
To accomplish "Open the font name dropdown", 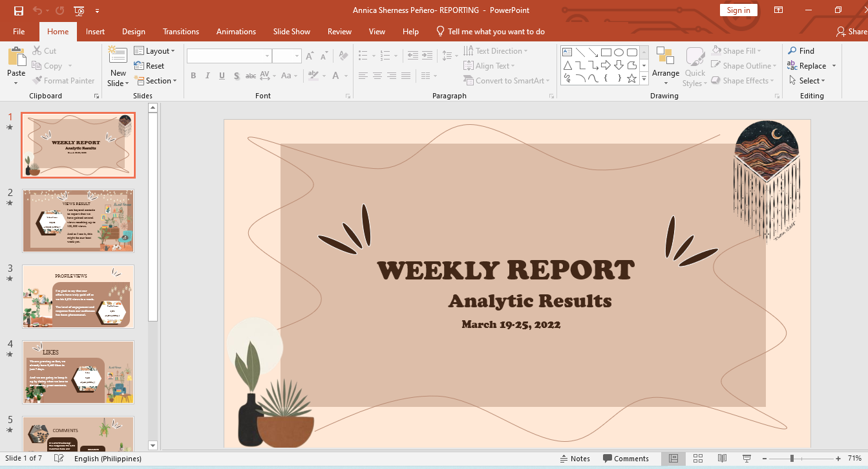I will [x=267, y=56].
